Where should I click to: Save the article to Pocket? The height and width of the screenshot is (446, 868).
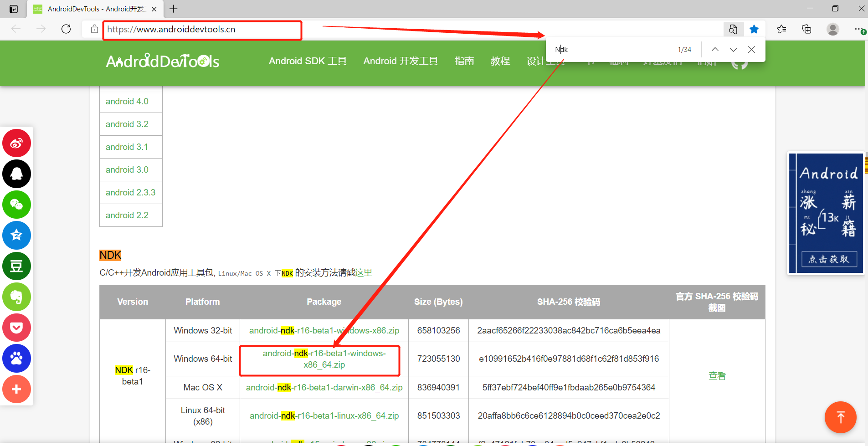(x=16, y=328)
